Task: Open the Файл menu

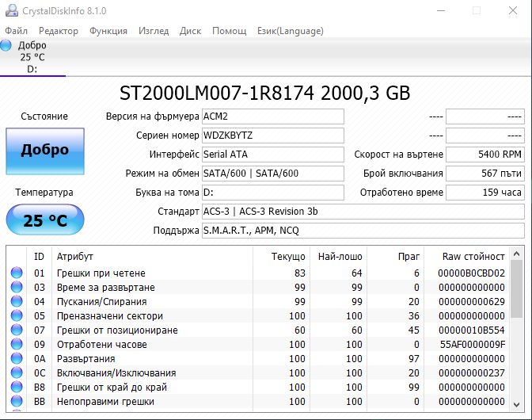Action: pos(17,31)
